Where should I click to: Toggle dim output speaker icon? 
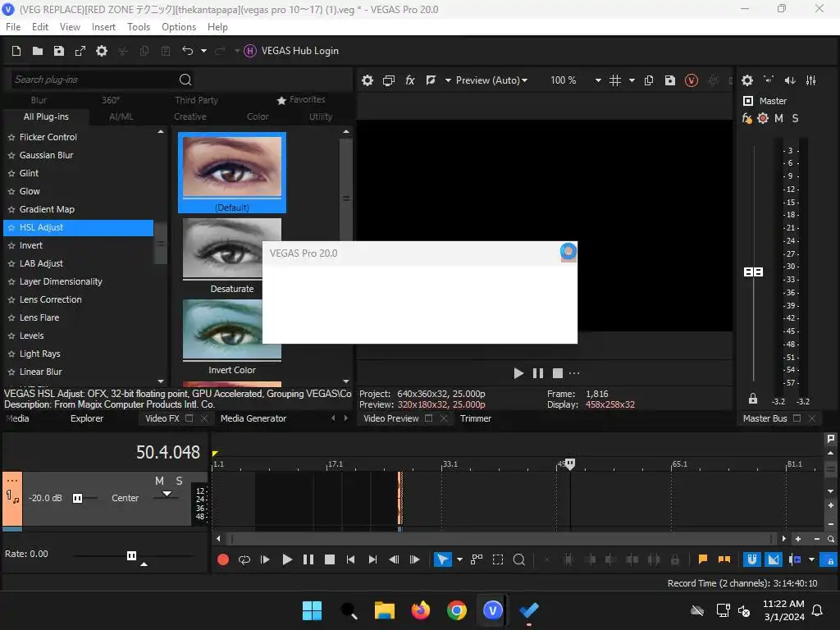[x=790, y=80]
